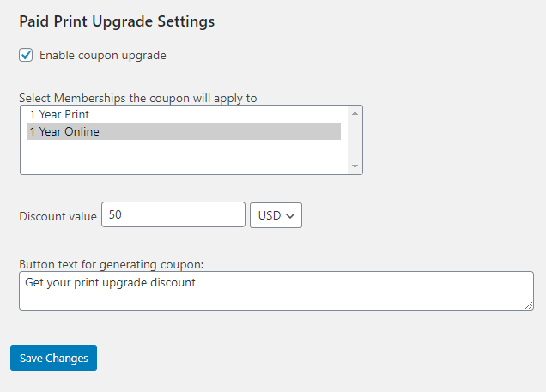546x392 pixels.
Task: Click the Button text for generating coupon label
Action: click(x=112, y=264)
